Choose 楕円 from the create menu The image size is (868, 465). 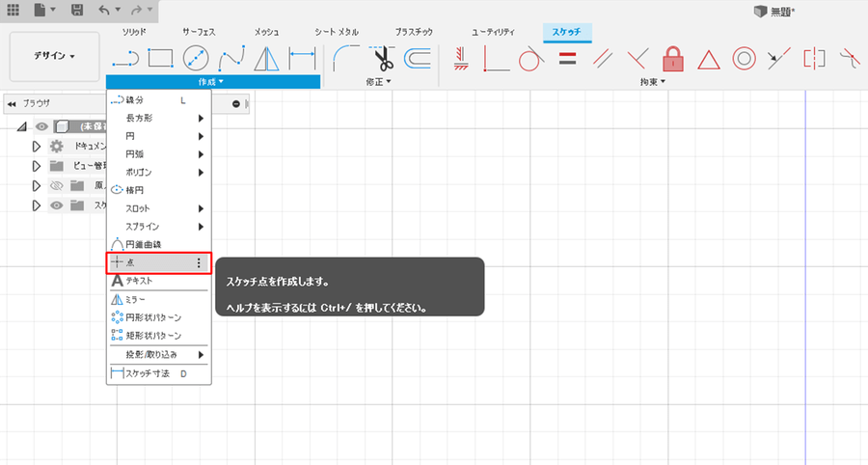click(158, 190)
